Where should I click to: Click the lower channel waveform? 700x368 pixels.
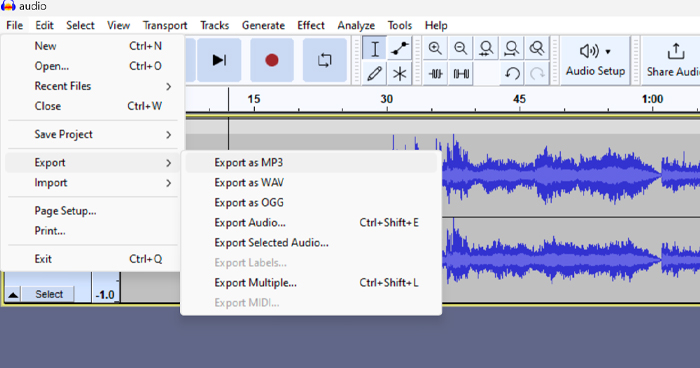coord(571,259)
